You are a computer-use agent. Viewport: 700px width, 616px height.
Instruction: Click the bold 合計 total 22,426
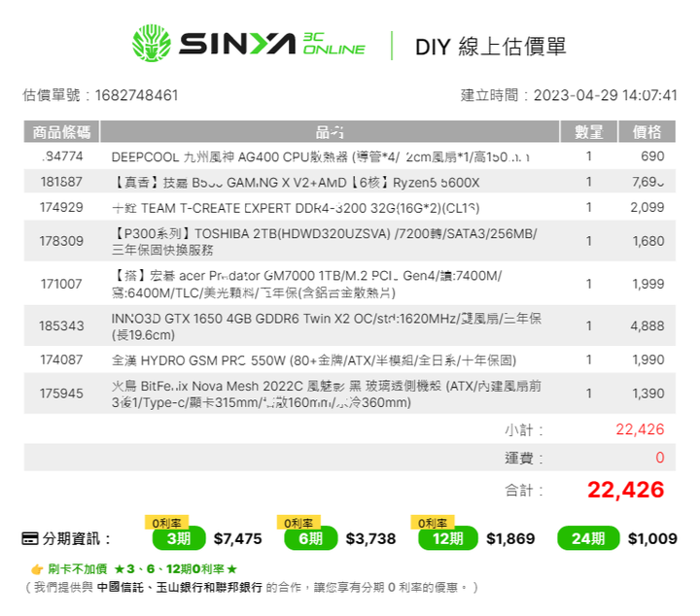(626, 490)
